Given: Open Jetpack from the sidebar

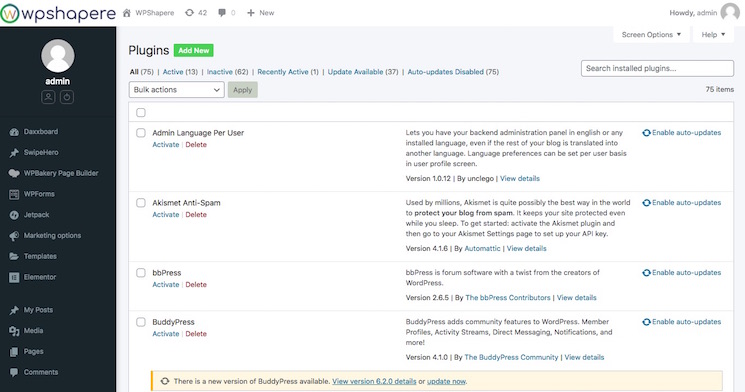Looking at the screenshot, I should 36,215.
